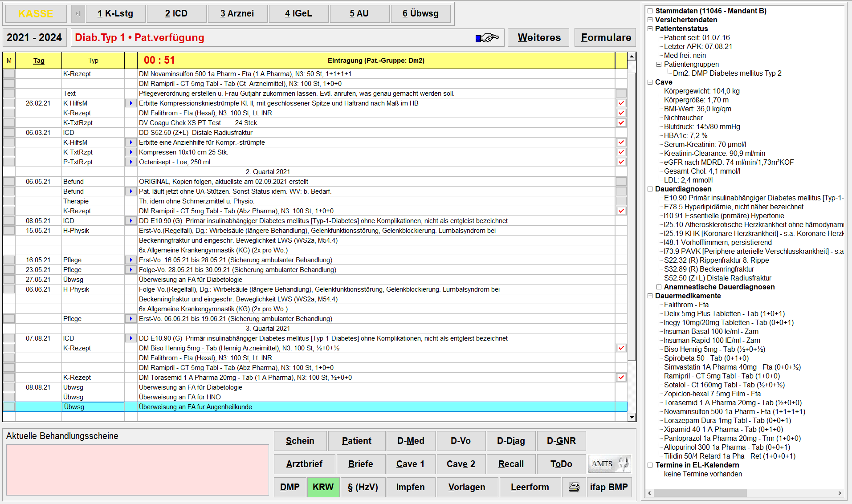Image resolution: width=852 pixels, height=504 pixels.
Task: Toggle red checkbox on DV Coagu Chek row
Action: tap(621, 123)
